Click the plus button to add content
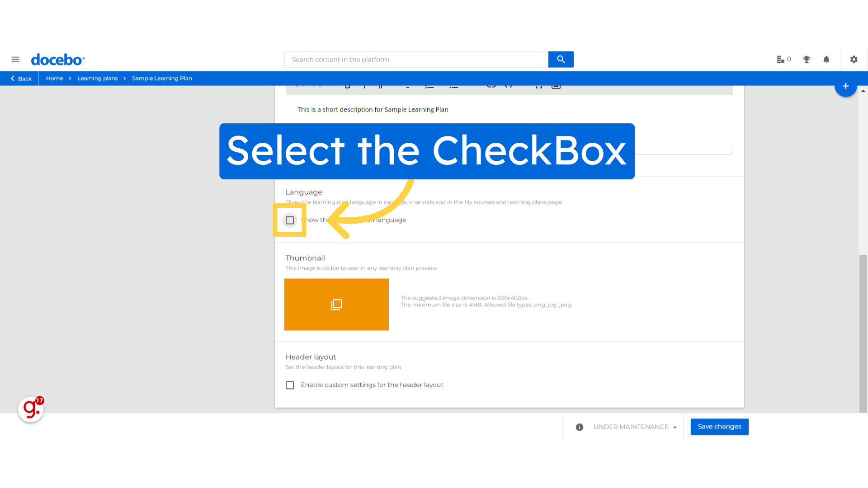The width and height of the screenshot is (868, 488). [845, 86]
